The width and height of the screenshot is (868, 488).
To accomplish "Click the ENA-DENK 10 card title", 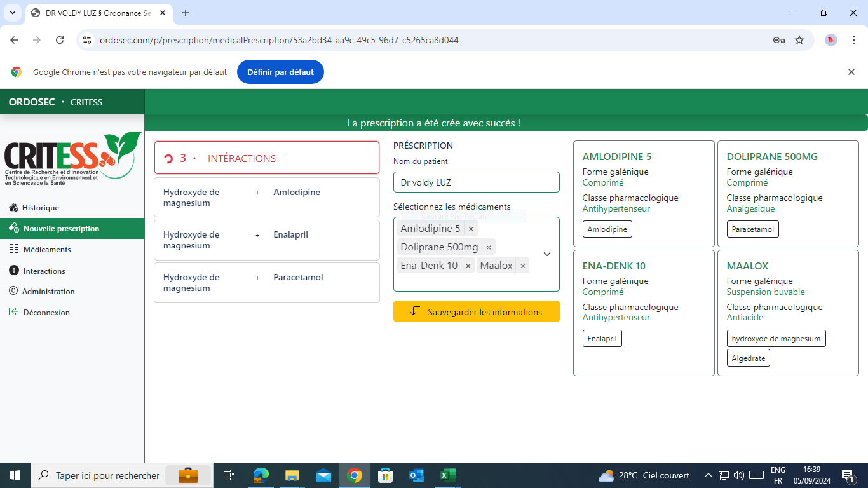I will tap(614, 266).
